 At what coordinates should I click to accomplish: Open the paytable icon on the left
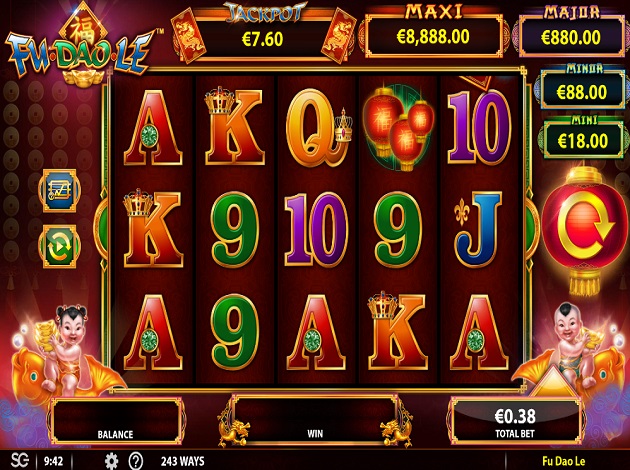(x=59, y=190)
